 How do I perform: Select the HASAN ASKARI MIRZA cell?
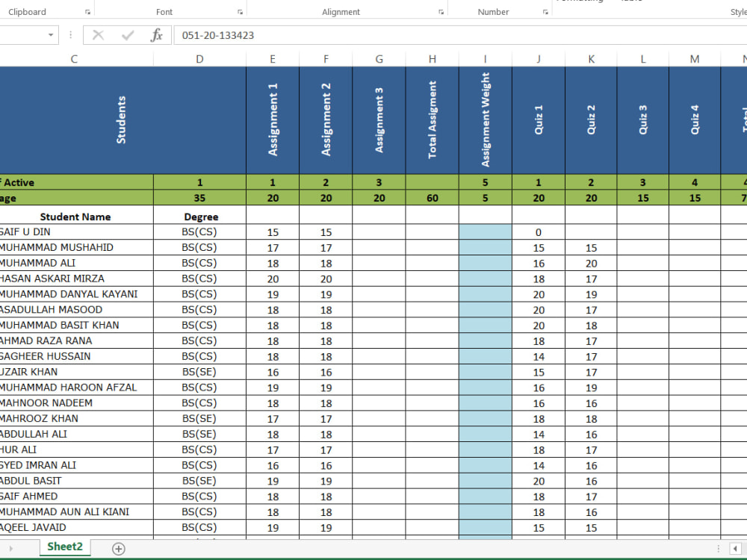[x=76, y=279]
